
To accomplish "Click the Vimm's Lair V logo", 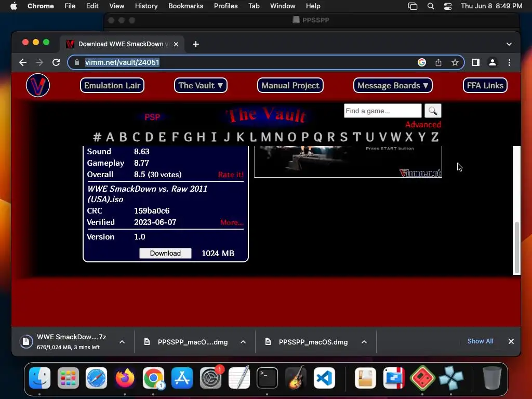I will click(37, 85).
